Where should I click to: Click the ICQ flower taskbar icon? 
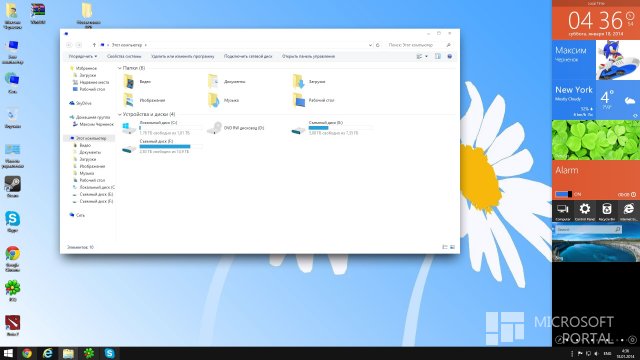click(x=89, y=353)
